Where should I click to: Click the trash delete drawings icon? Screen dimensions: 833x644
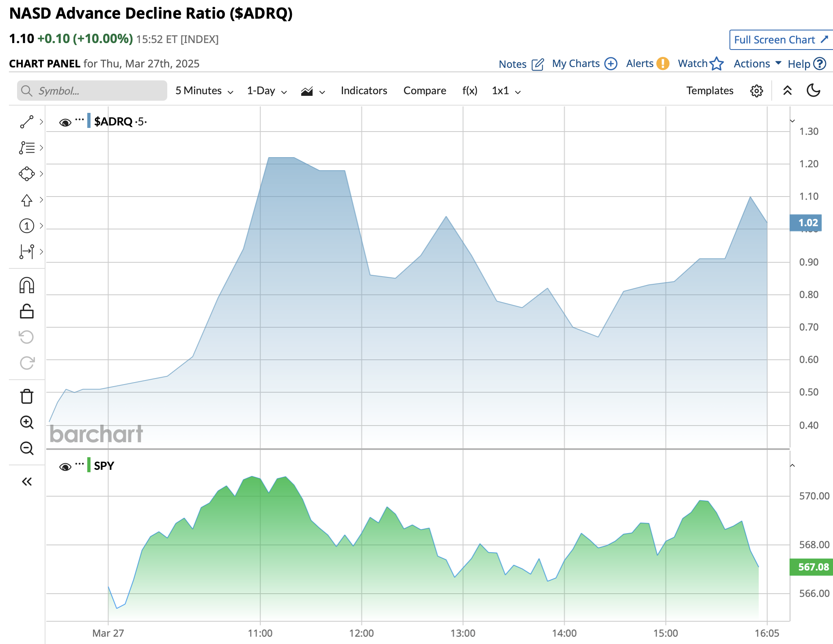(x=27, y=396)
